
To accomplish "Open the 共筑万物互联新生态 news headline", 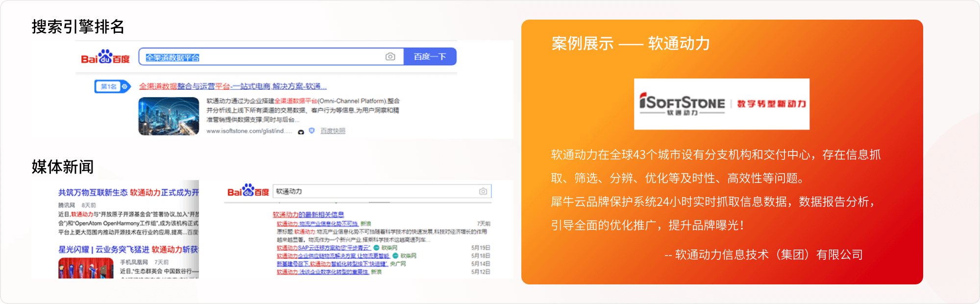I will tap(128, 193).
